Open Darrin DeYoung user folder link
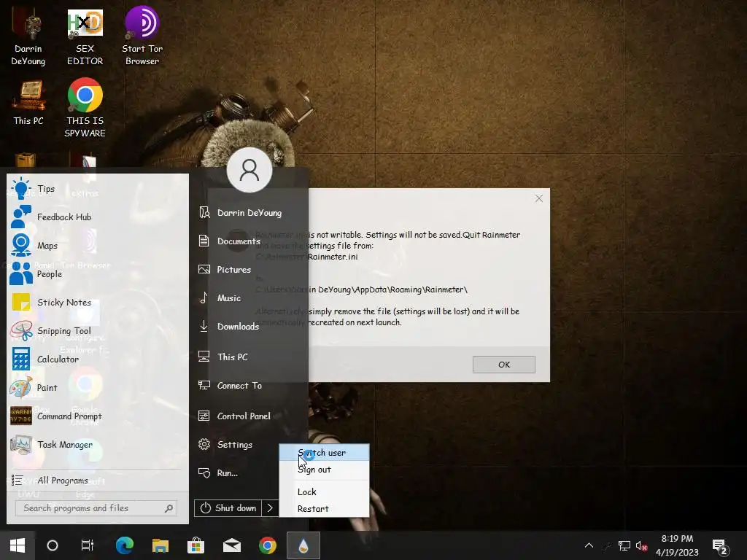 point(251,212)
